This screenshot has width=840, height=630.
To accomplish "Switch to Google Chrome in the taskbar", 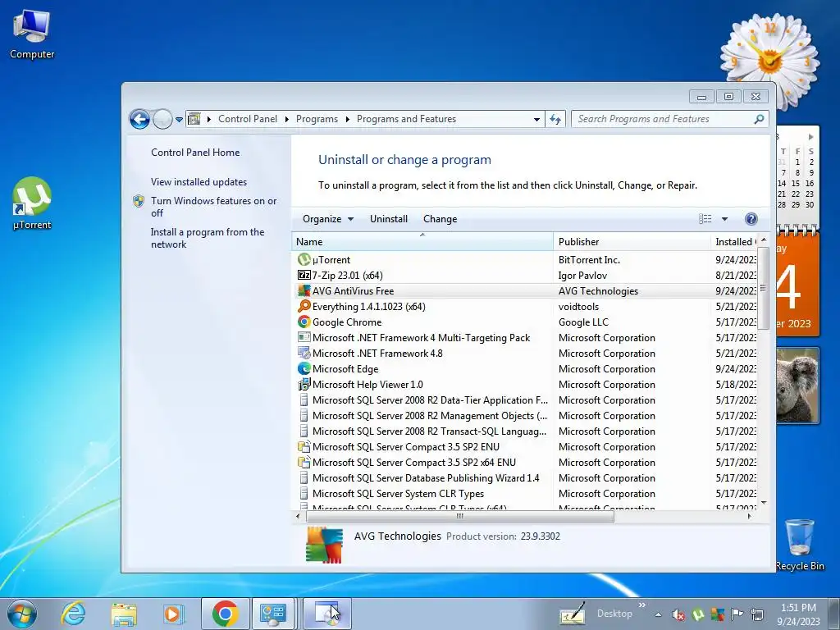I will point(225,614).
